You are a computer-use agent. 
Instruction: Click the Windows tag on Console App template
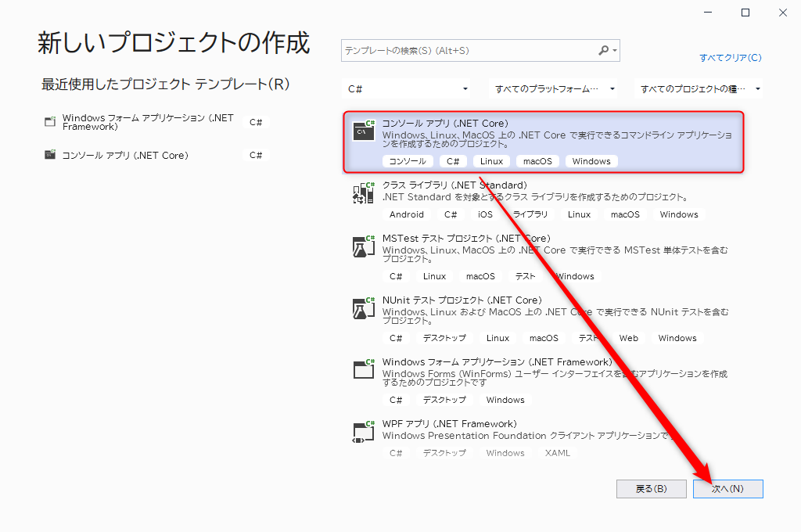[591, 161]
